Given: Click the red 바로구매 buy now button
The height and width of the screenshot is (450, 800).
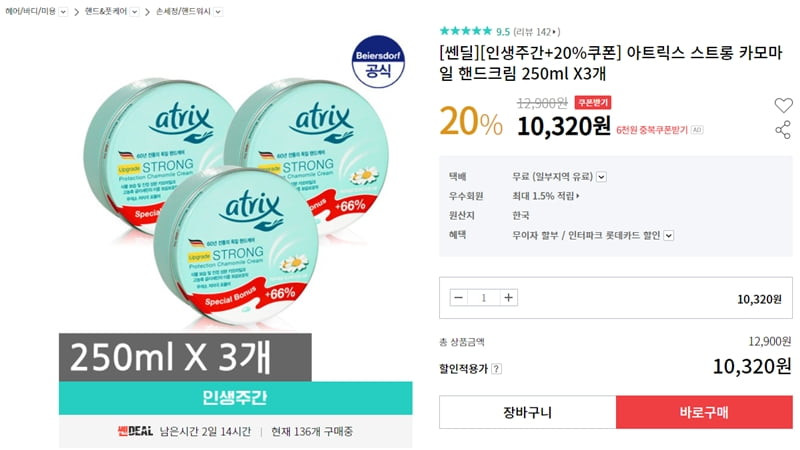Looking at the screenshot, I should (705, 412).
